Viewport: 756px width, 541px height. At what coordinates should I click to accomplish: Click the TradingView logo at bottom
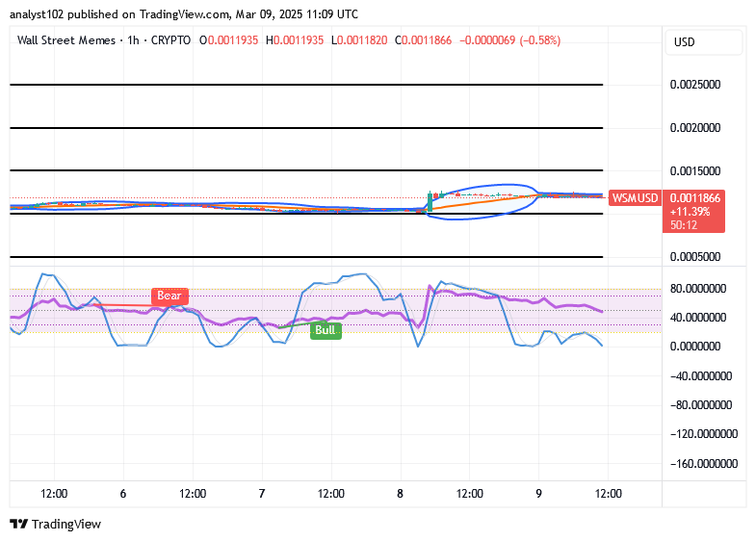coord(56,524)
